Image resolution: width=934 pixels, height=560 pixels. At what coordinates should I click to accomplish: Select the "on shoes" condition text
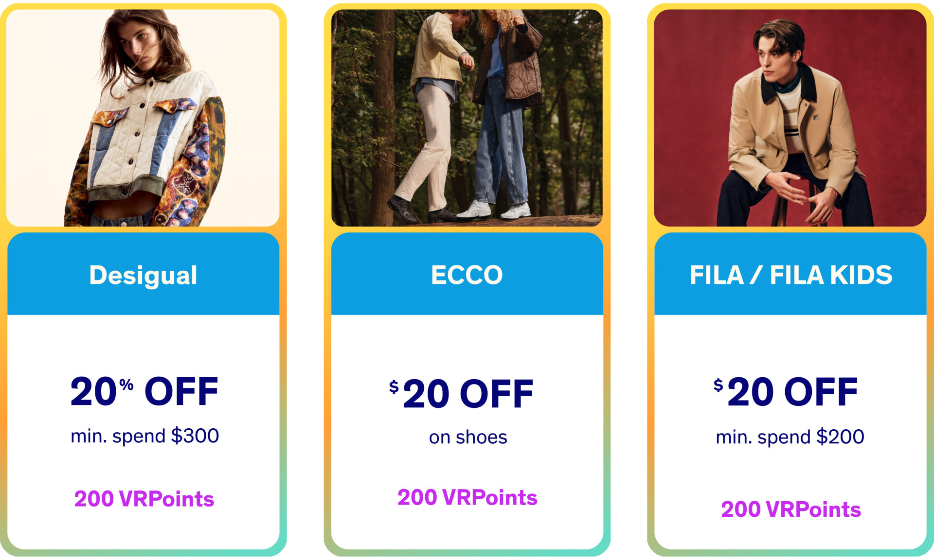(x=467, y=437)
